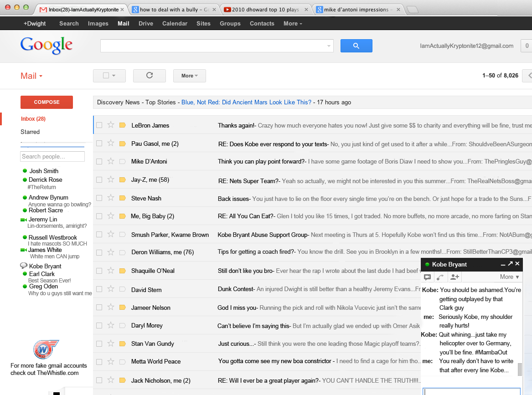Open the select-all checkbox dropdown arrow

[x=114, y=76]
